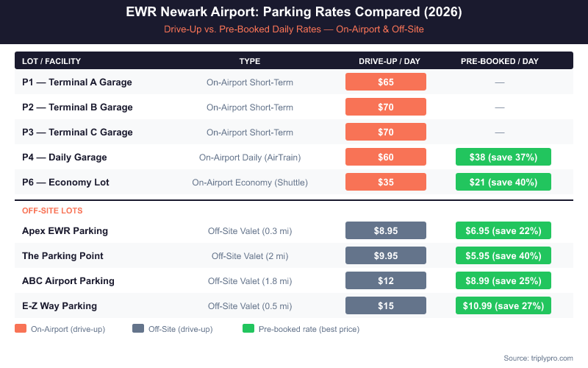588x368 pixels.
Task: Click the LOT / FACILITY column header
Action: (51, 61)
